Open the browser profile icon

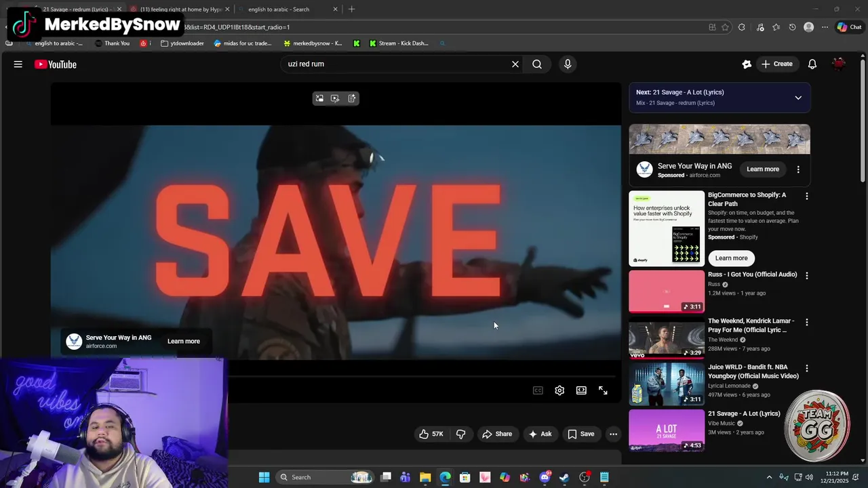808,27
